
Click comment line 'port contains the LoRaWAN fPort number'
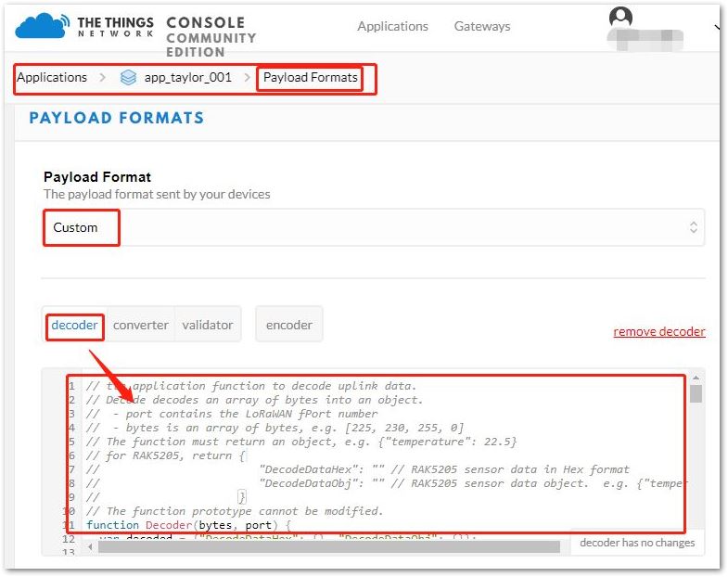[232, 414]
